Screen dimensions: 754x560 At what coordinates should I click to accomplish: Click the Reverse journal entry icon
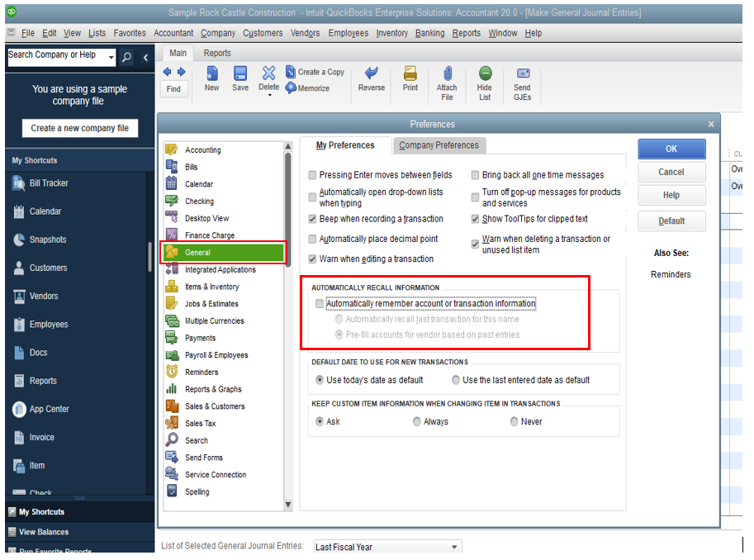click(x=372, y=74)
